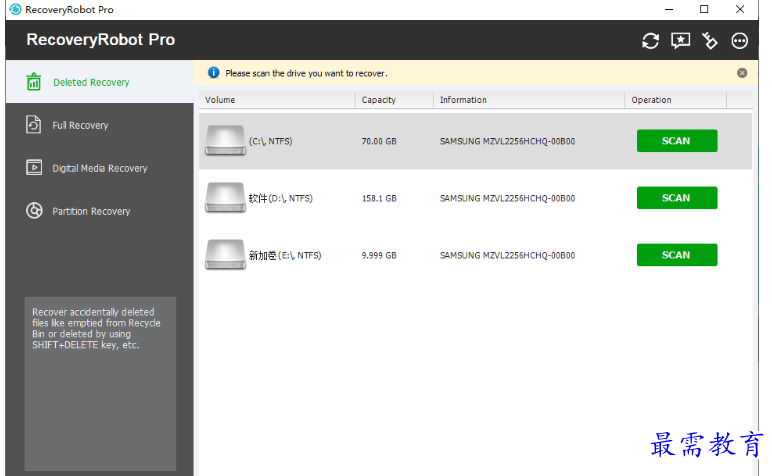The image size is (772, 476).
Task: Select the 新加卷(E:\, NTFS) volume label
Action: 285,255
